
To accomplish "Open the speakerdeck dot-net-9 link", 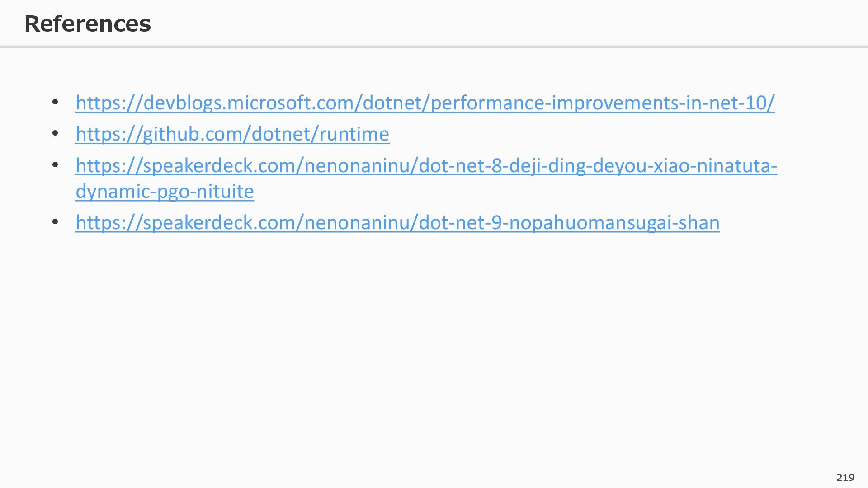I will tap(397, 223).
